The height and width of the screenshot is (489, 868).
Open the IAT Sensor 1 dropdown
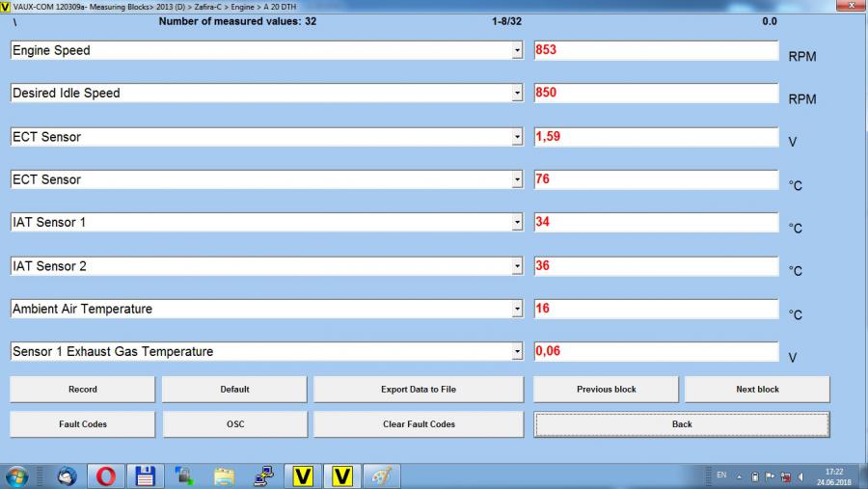point(517,223)
